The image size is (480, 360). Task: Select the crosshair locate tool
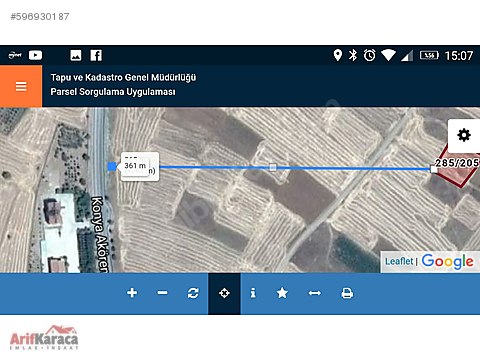(224, 293)
